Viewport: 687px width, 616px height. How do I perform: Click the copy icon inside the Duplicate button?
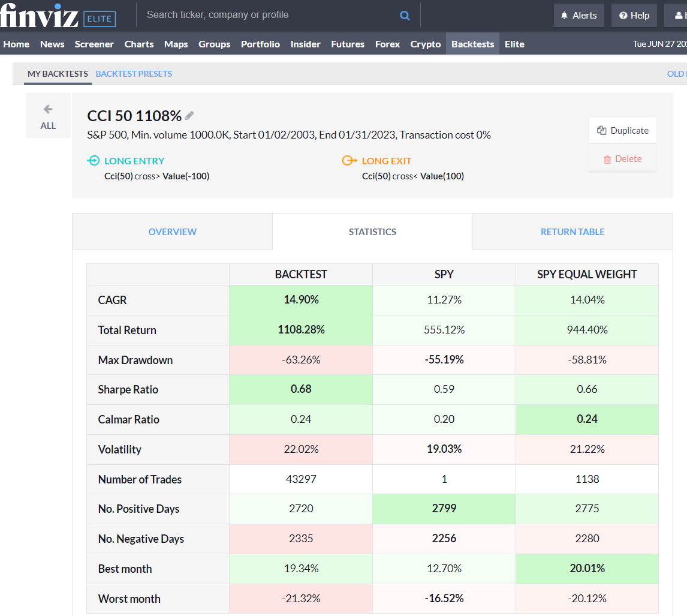(x=602, y=130)
